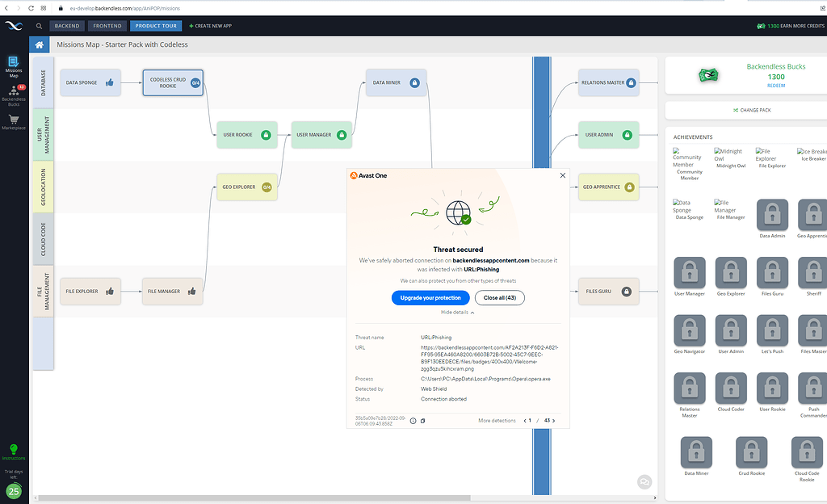Close the Avast One popup
This screenshot has width=827, height=504.
[x=563, y=175]
